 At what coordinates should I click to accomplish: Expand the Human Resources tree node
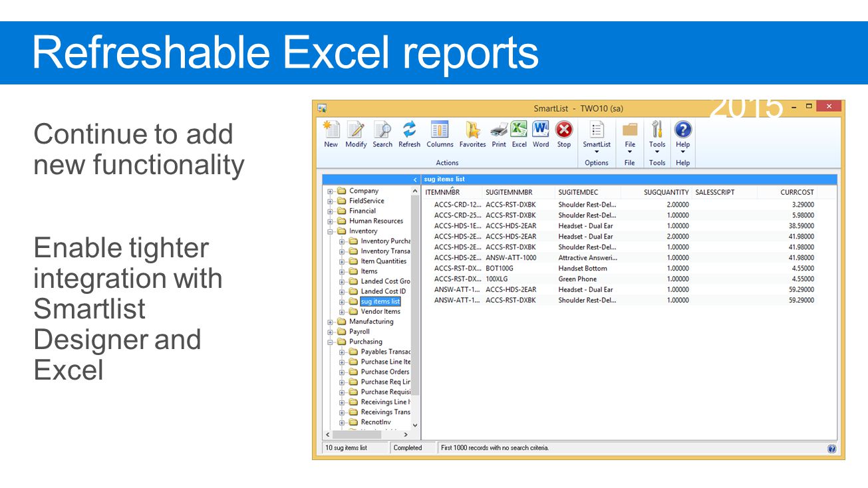330,221
